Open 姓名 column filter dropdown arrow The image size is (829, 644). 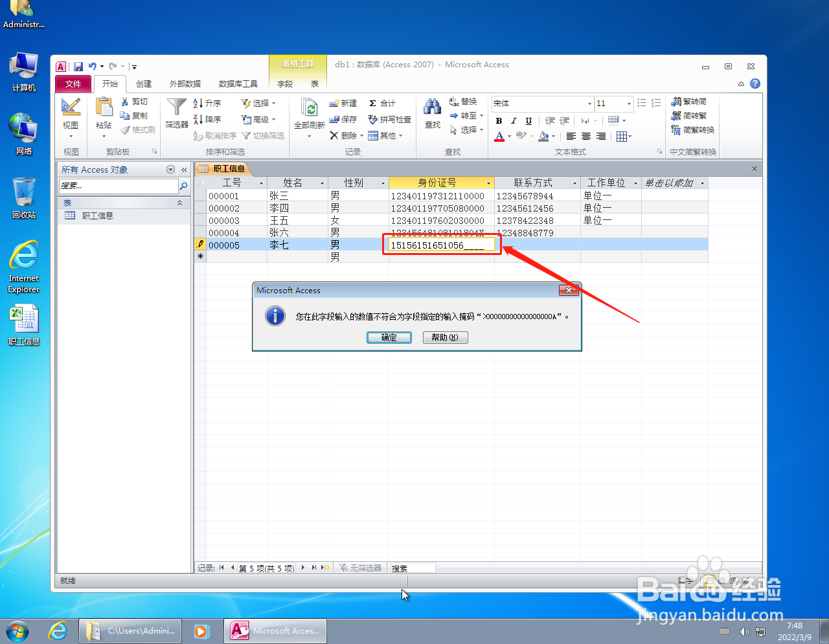click(x=322, y=183)
